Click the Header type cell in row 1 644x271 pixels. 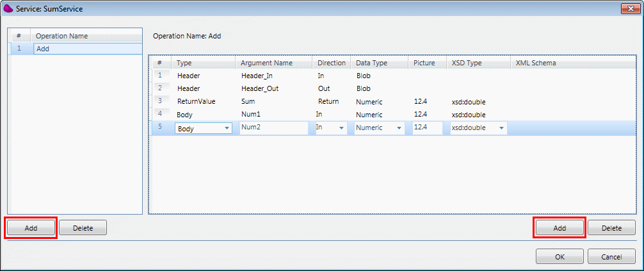[188, 76]
